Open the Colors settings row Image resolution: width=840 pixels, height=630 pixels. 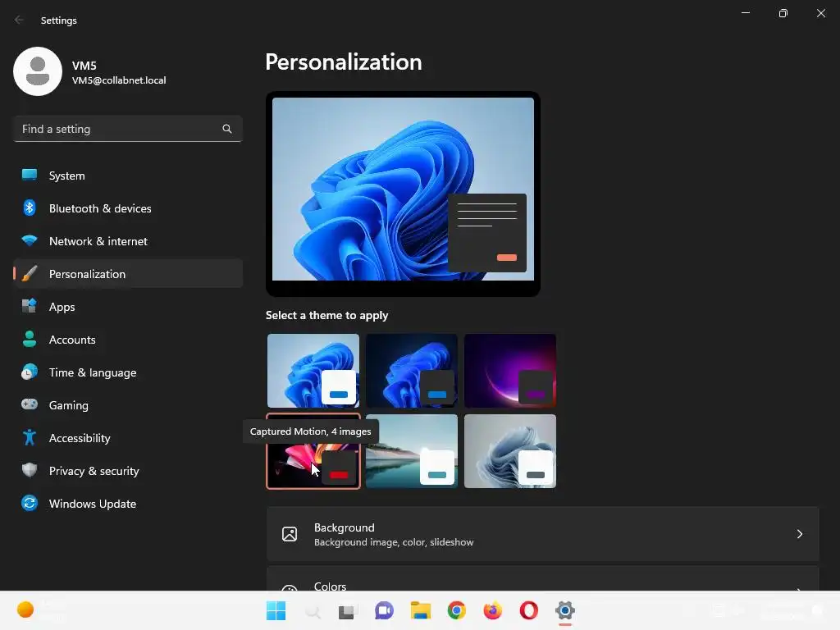[543, 578]
